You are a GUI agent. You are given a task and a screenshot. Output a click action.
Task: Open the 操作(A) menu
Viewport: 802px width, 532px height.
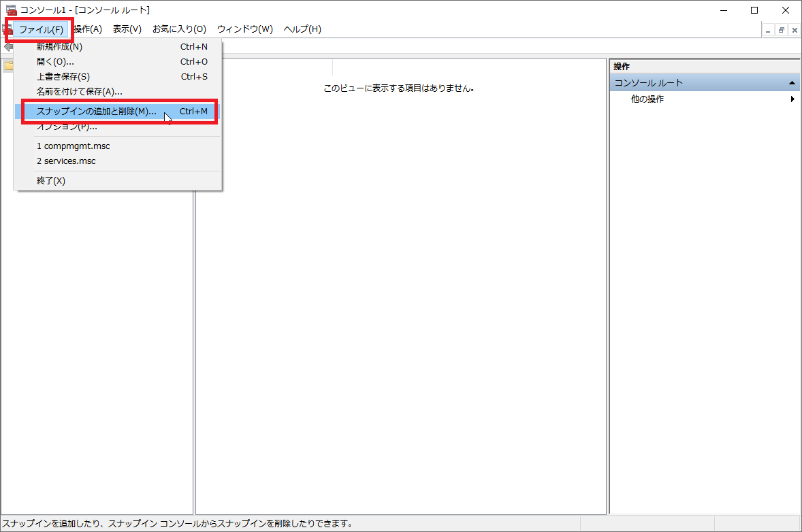pyautogui.click(x=88, y=29)
